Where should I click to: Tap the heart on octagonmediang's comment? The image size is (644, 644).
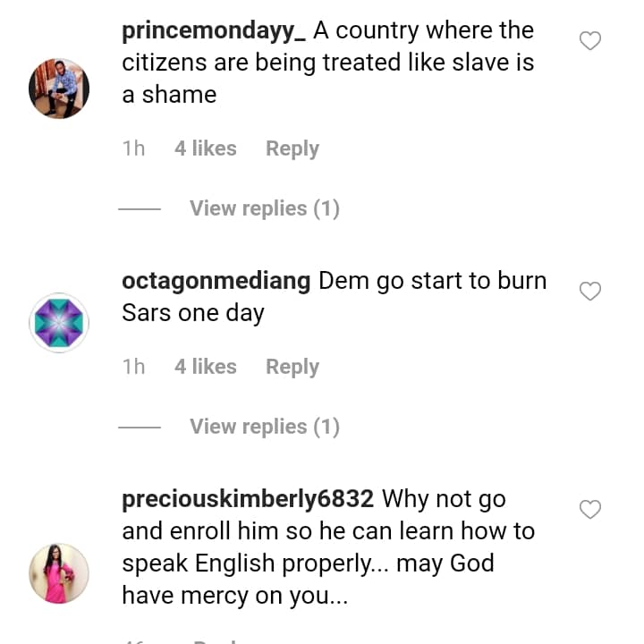(x=590, y=292)
